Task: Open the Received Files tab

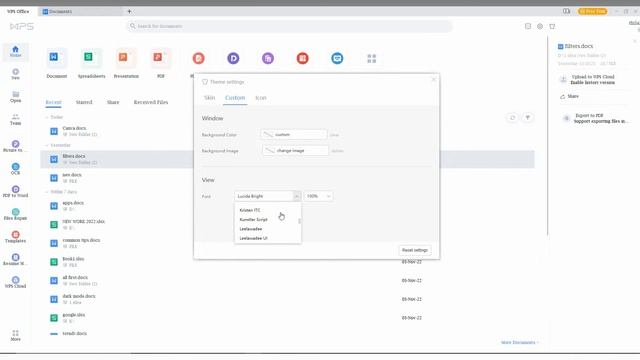Action: point(151,102)
